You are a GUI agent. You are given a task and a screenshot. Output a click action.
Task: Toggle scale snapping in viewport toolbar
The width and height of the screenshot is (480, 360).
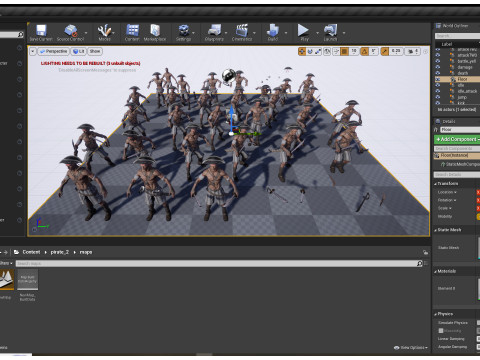pos(385,51)
